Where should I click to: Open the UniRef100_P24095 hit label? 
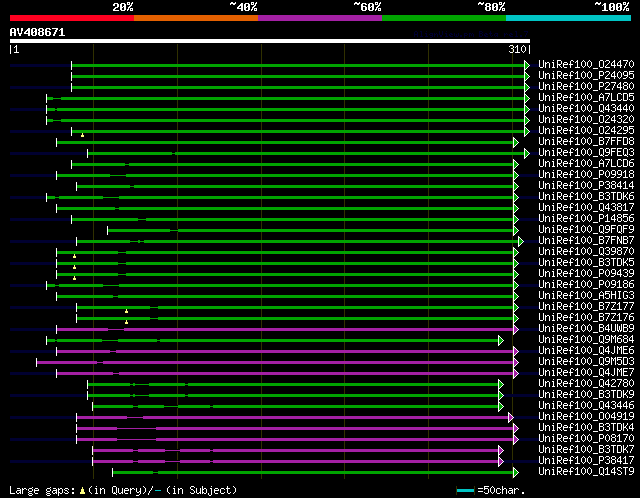[x=585, y=75]
